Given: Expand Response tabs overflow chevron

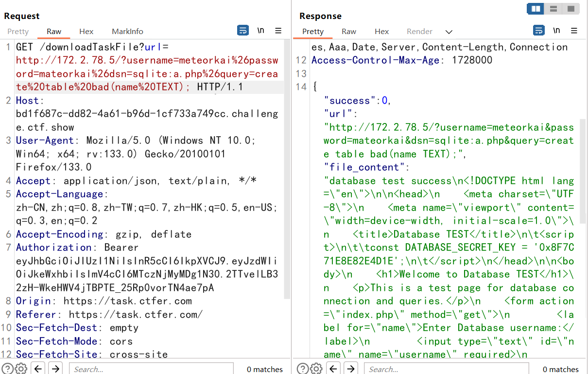Looking at the screenshot, I should (x=449, y=32).
